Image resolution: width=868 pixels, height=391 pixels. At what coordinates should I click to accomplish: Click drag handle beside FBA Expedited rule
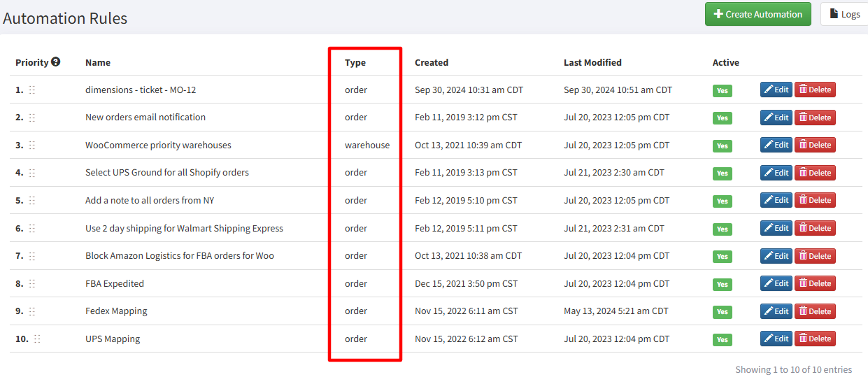32,284
